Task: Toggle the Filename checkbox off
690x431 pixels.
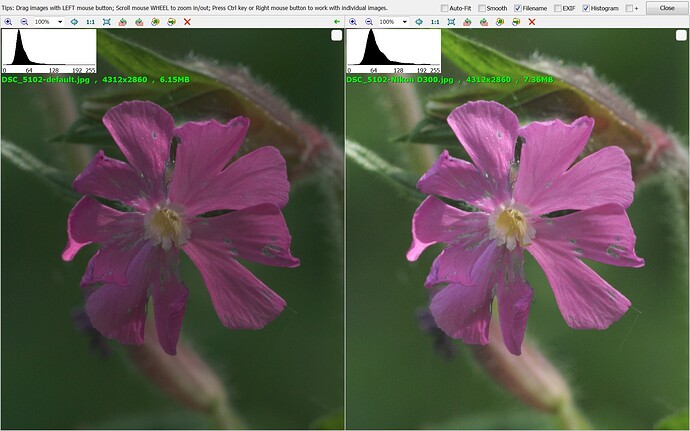Action: click(518, 8)
